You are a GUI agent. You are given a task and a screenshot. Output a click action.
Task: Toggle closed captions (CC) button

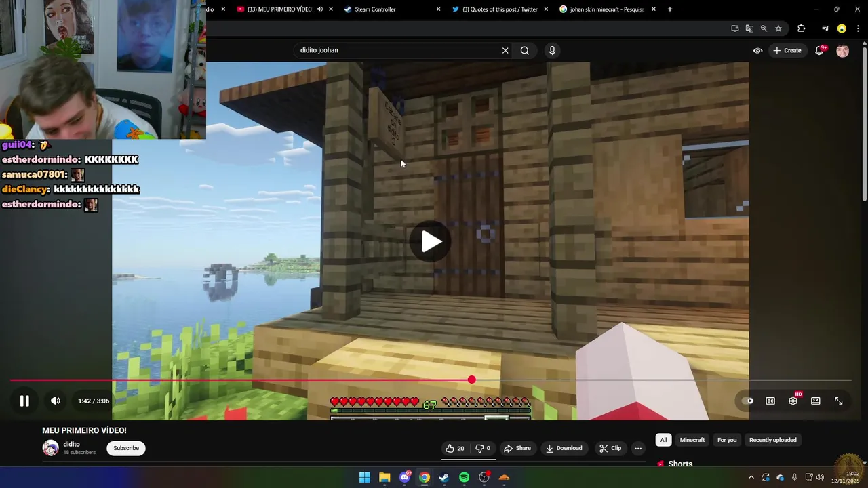[770, 401]
